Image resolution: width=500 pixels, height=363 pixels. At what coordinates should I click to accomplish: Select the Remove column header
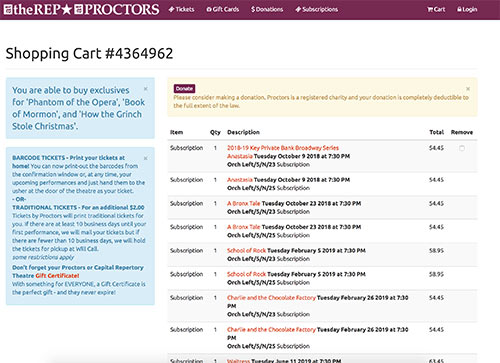[462, 132]
